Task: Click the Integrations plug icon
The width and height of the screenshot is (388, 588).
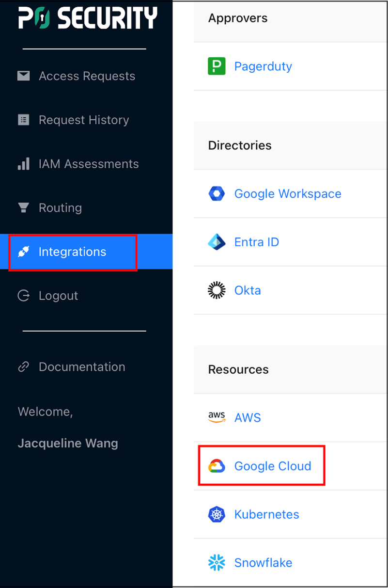Action: pos(24,252)
